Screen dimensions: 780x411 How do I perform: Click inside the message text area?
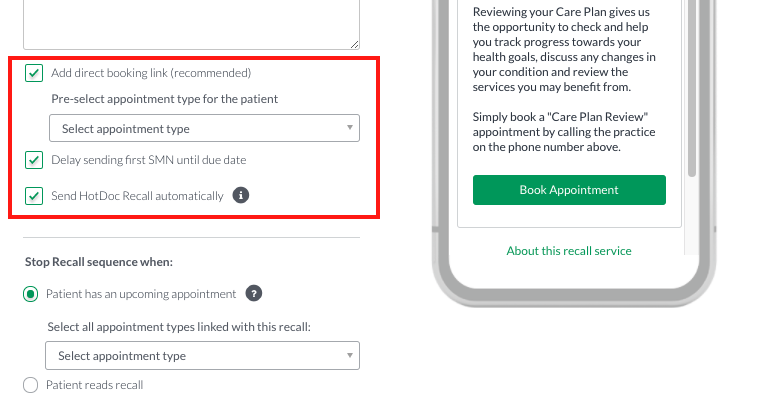point(192,24)
